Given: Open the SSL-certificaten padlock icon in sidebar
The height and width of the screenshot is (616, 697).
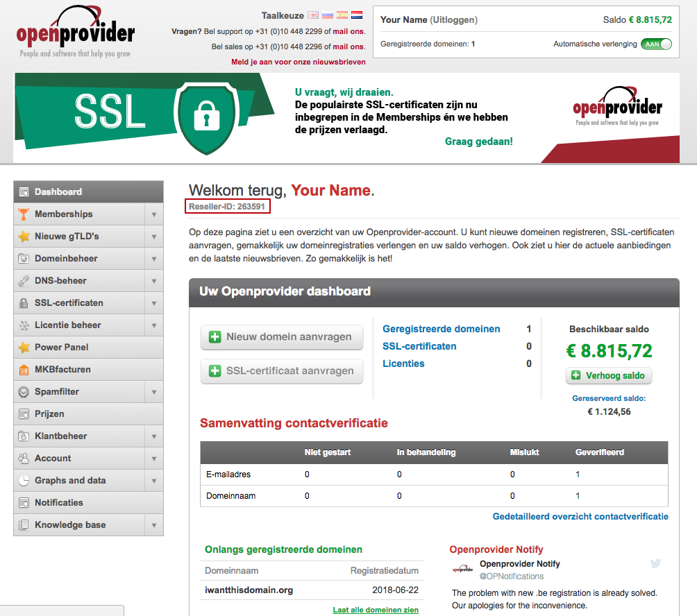Looking at the screenshot, I should pos(24,303).
